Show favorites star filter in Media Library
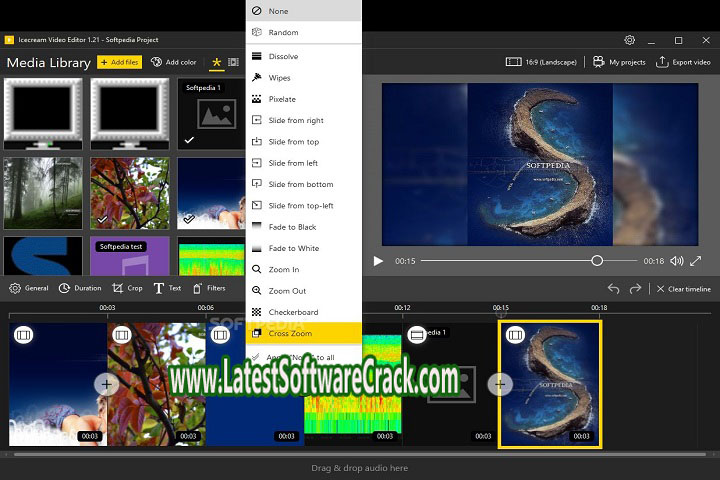 (216, 62)
